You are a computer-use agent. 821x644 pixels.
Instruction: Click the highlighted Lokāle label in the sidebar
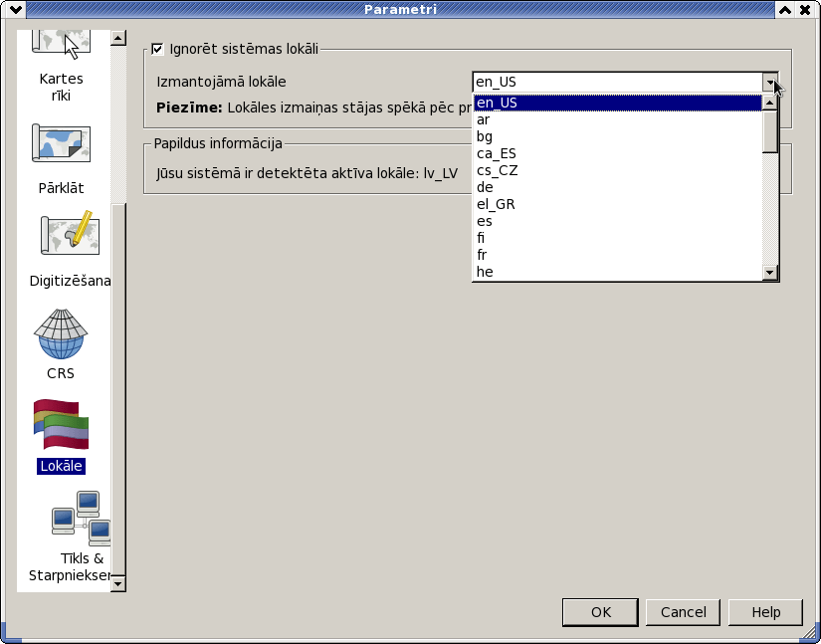[61, 466]
